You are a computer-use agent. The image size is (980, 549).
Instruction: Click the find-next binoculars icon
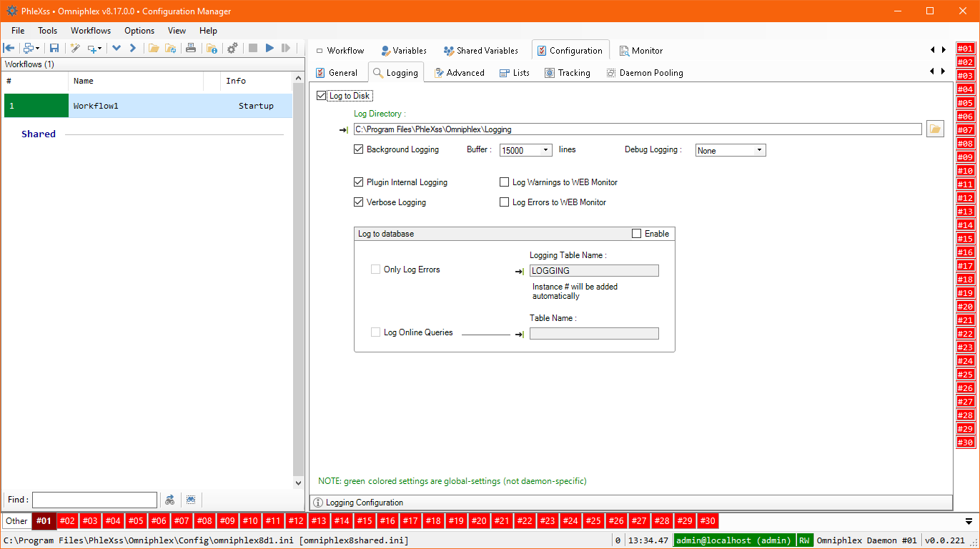tap(170, 500)
